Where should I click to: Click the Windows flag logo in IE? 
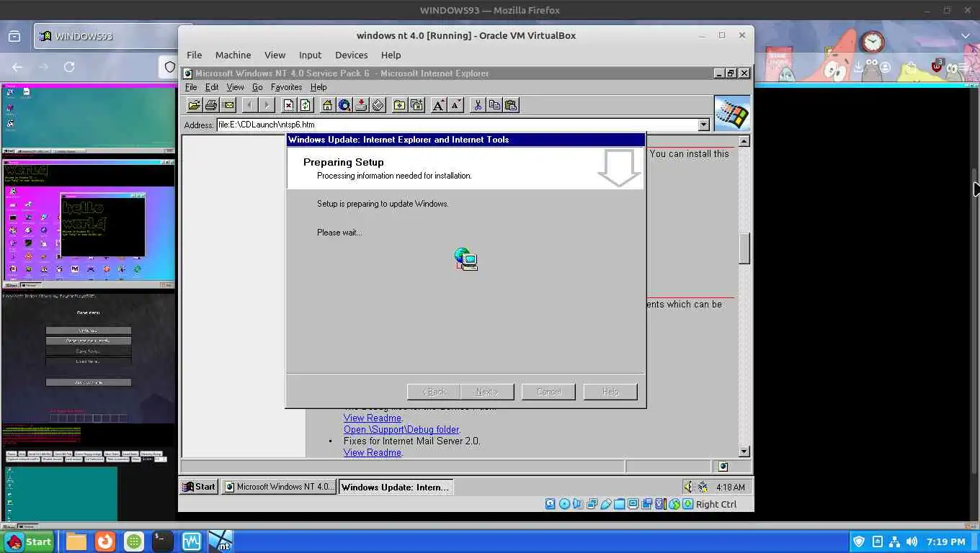732,113
